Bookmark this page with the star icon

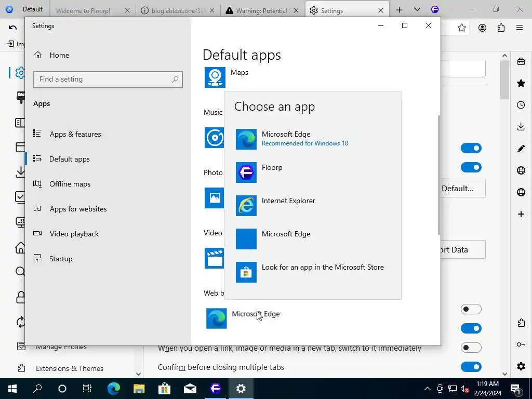point(462,28)
